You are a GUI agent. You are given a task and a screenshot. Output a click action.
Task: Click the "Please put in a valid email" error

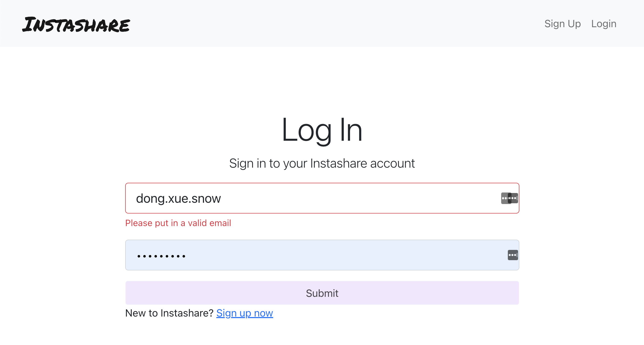[178, 223]
